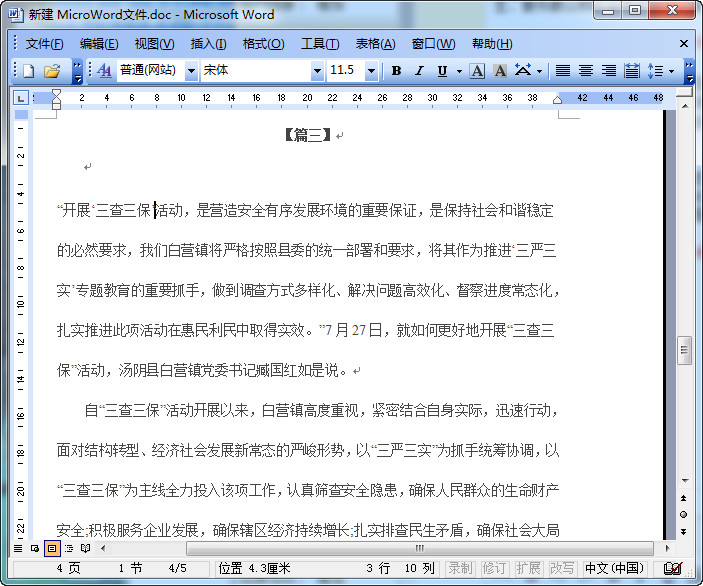Click the line spacing icon
Viewport: 703px width, 586px height.
655,71
